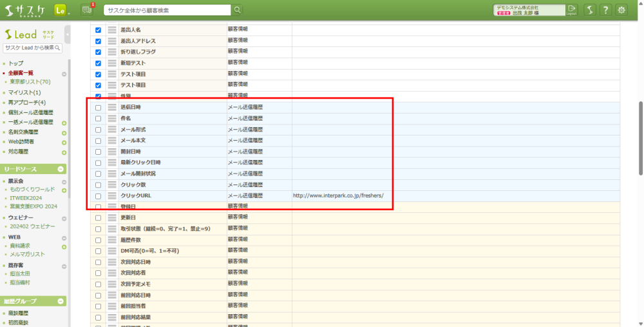Enable the メール本文 checkbox

click(98, 141)
